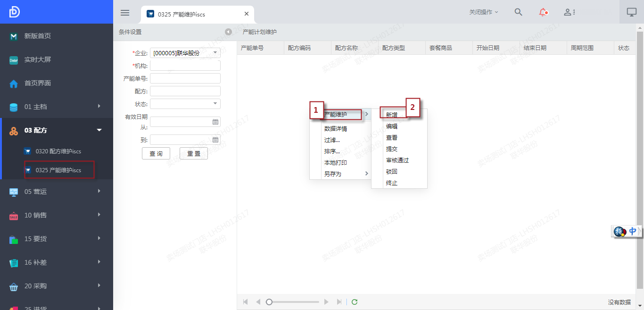Viewport: 644px width, 310px height.
Task: Click the 重置 button
Action: (194, 153)
